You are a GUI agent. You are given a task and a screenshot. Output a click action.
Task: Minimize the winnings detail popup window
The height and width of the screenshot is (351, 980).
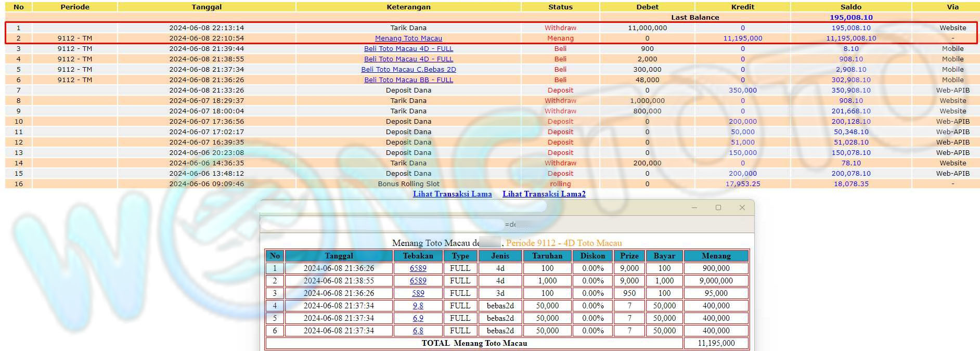coord(694,207)
